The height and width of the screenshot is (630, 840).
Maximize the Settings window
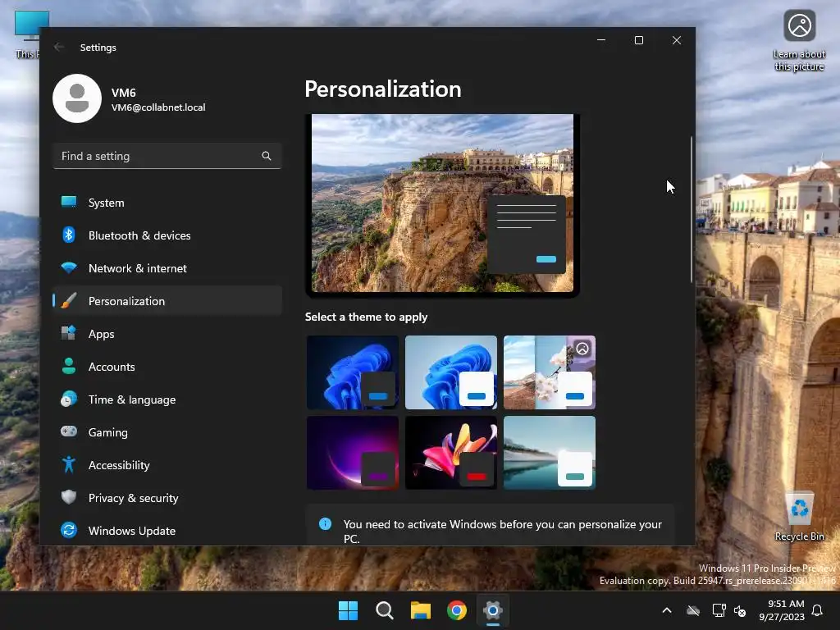(x=638, y=40)
